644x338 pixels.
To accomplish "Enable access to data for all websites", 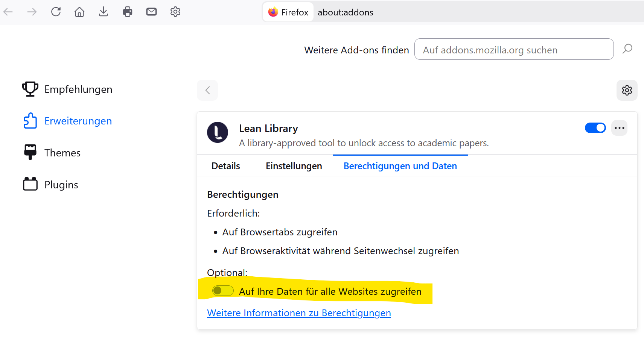I will point(223,291).
